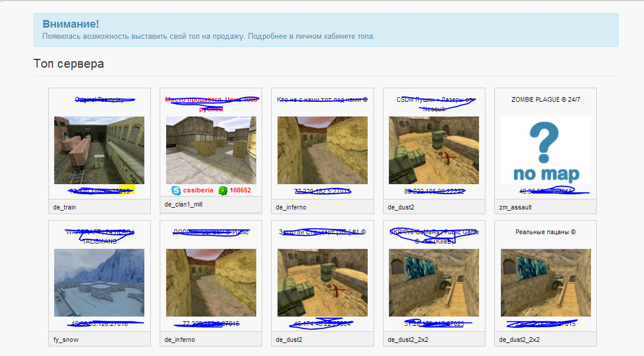Select the top-row de_dust2 map thumbnail
Screen dimensions: 644x356
(434, 150)
